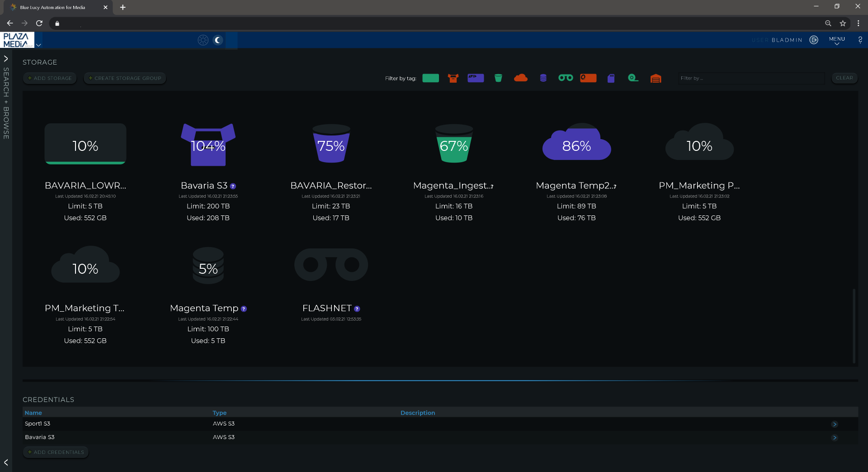
Task: Click the Filter by text field
Action: click(750, 78)
